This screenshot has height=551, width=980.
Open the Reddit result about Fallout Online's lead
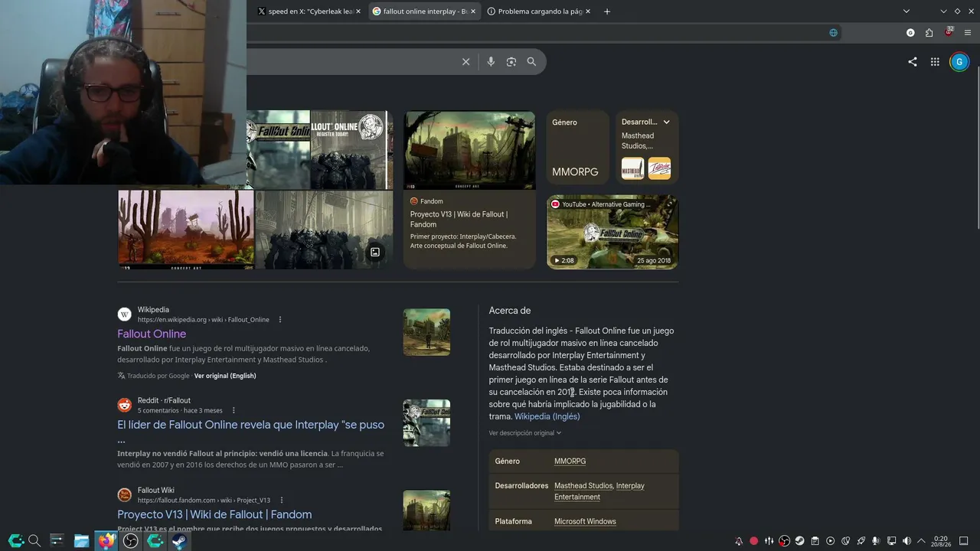click(x=251, y=431)
